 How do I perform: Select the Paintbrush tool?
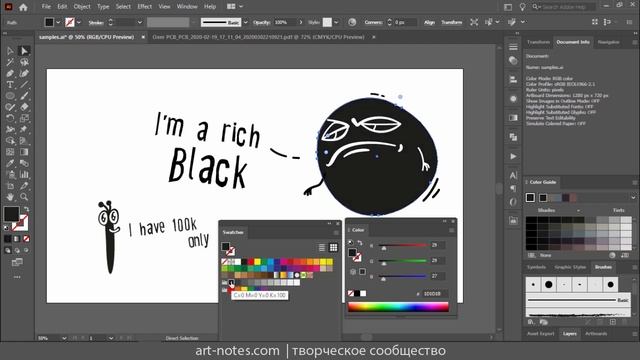pos(24,96)
